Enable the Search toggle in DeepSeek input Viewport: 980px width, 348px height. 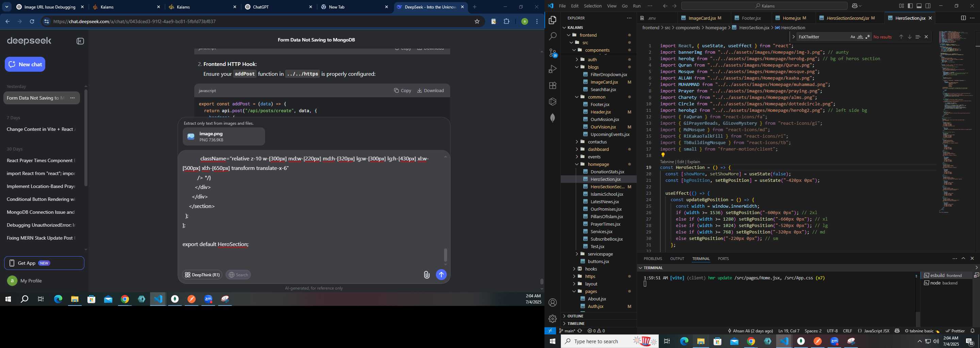[x=238, y=275]
